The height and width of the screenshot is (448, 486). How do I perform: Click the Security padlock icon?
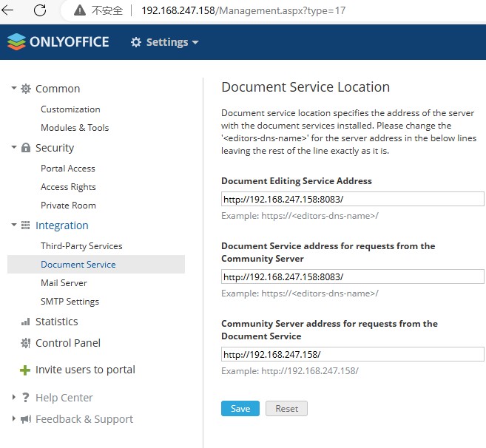tap(26, 148)
